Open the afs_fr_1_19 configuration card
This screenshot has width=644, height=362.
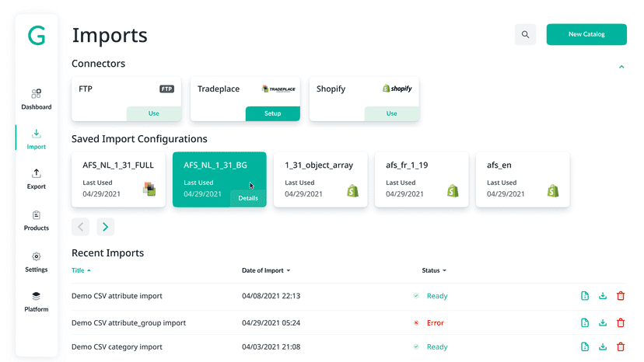click(422, 179)
